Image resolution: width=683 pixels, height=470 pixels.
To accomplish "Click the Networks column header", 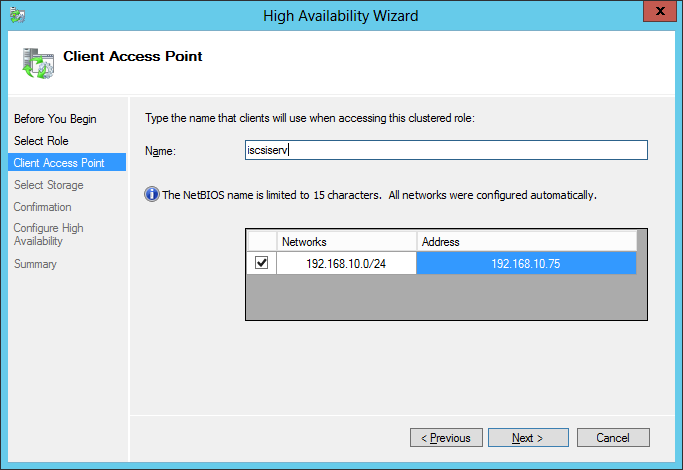I will click(346, 241).
